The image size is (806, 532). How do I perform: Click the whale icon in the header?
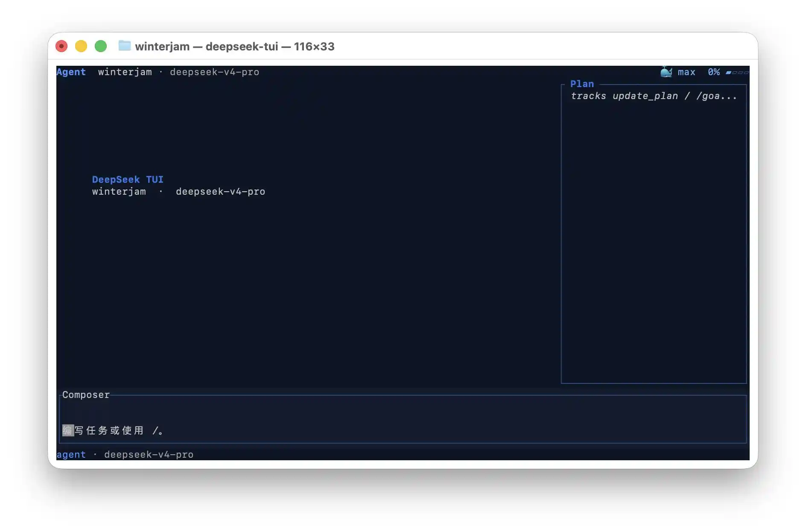tap(666, 72)
